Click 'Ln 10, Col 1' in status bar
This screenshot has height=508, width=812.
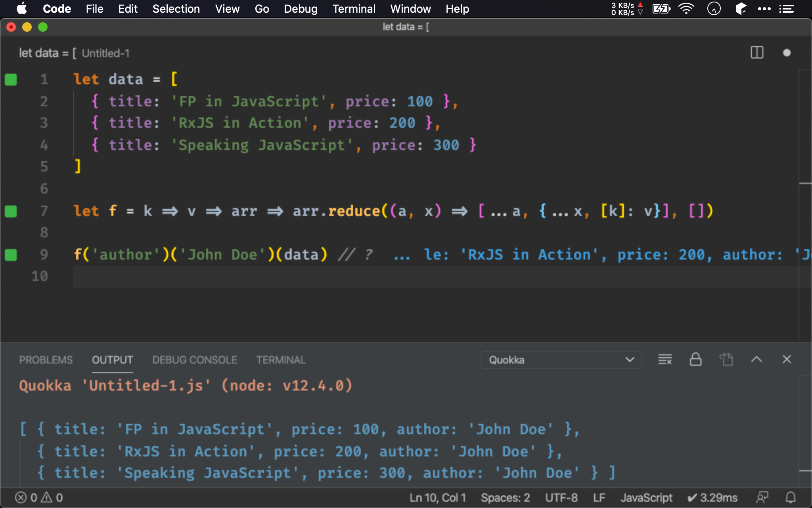click(x=438, y=498)
